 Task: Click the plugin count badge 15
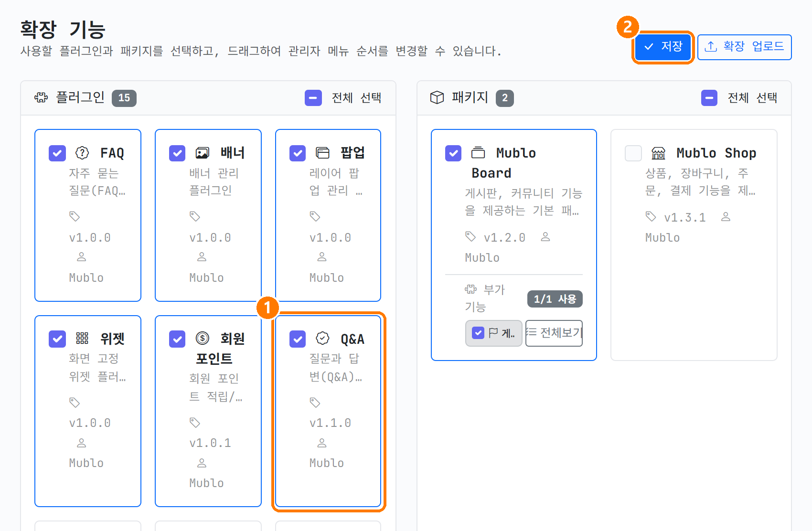[x=124, y=98]
